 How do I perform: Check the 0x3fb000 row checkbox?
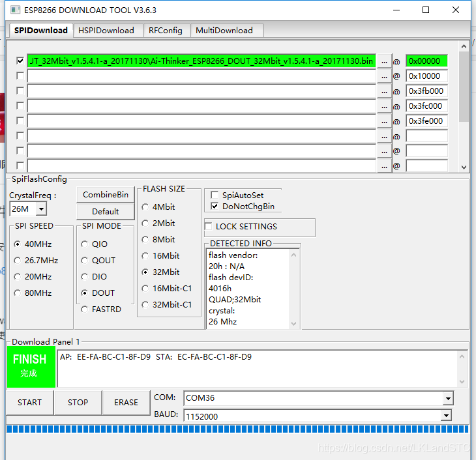point(20,91)
